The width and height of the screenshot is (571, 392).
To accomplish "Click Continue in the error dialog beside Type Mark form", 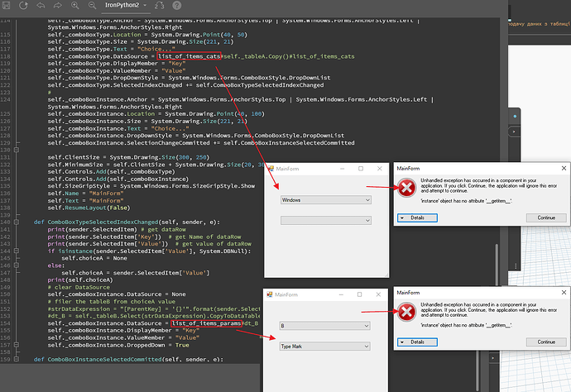I will click(546, 342).
